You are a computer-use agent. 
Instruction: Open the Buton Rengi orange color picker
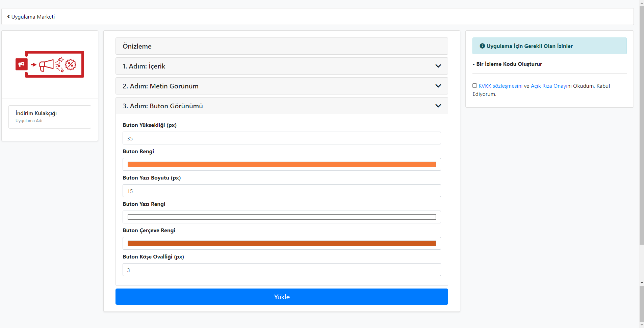click(282, 164)
